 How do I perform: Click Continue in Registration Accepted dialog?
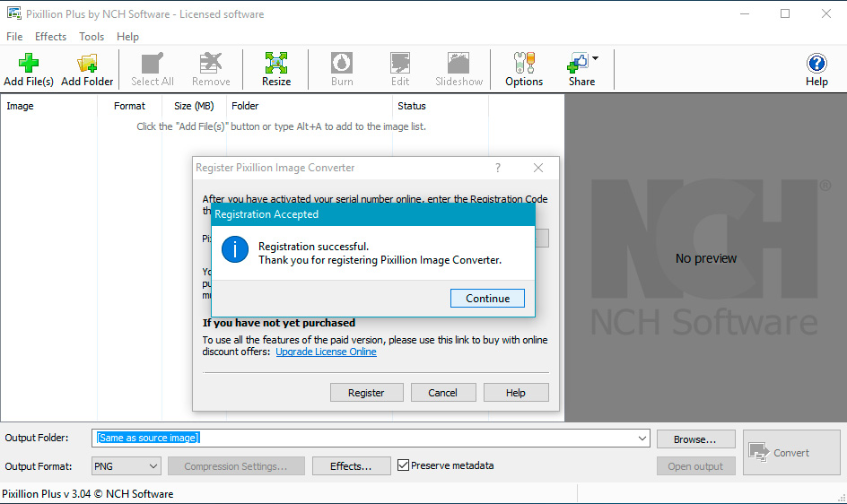click(487, 299)
